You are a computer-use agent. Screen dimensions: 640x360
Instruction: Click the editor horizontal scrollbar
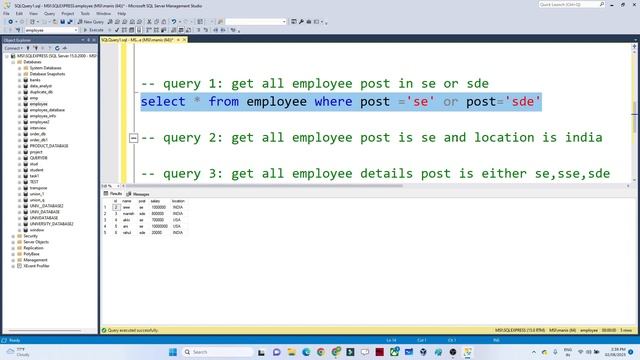pyautogui.click(x=263, y=186)
